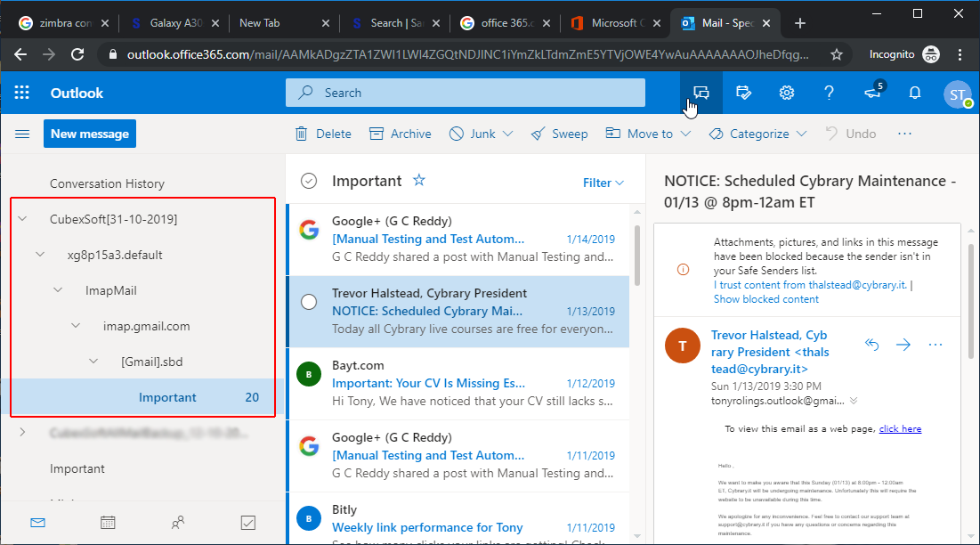Image resolution: width=980 pixels, height=545 pixels.
Task: Click the reading pane scrollbar
Action: coord(973,300)
